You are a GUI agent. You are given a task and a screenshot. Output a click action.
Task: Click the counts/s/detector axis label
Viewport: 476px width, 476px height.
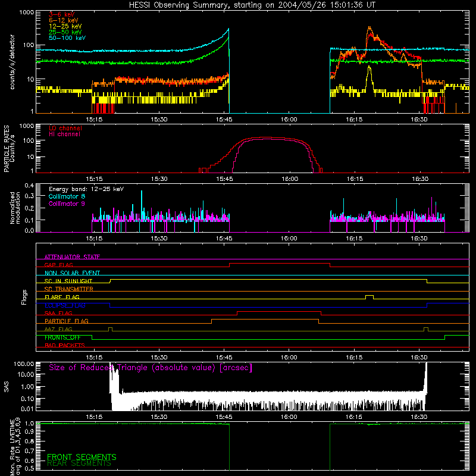tap(12, 62)
